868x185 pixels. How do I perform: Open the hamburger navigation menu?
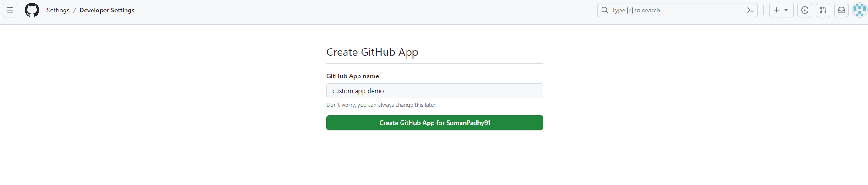click(x=10, y=10)
